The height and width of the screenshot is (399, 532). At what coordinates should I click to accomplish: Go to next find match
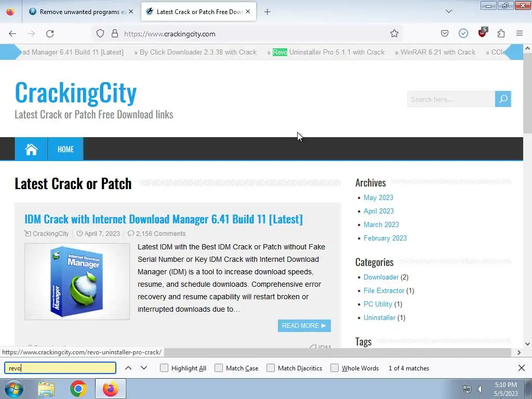(x=144, y=368)
